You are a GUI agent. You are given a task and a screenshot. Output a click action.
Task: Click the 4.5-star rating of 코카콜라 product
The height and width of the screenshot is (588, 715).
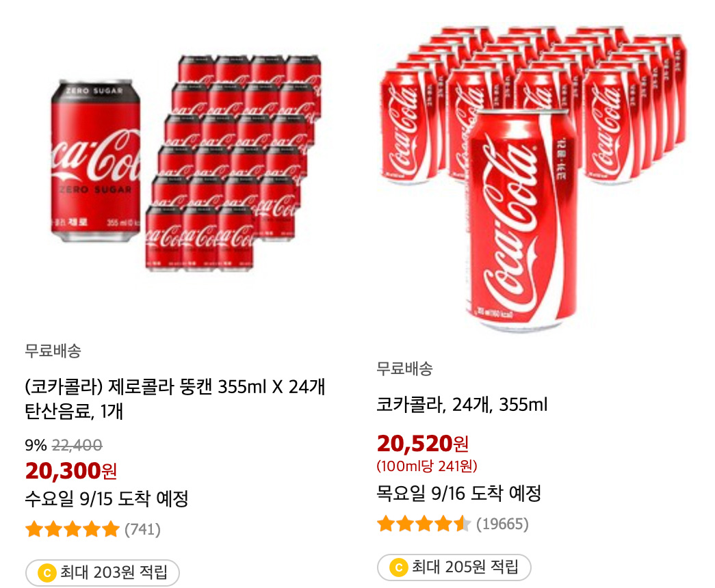pos(424,524)
